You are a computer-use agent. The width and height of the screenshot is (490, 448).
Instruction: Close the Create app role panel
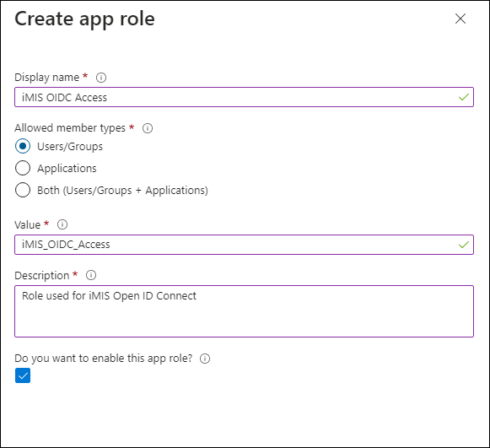pyautogui.click(x=460, y=19)
